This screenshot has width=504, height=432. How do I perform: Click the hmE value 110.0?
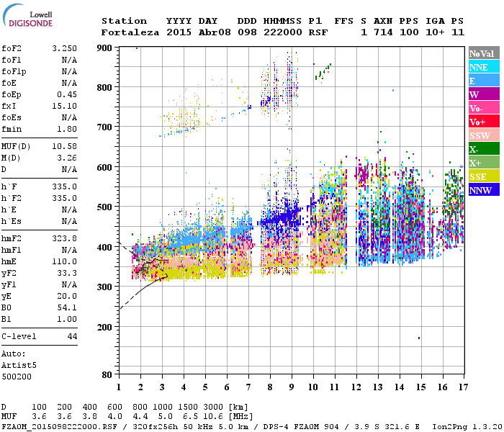tap(65, 261)
